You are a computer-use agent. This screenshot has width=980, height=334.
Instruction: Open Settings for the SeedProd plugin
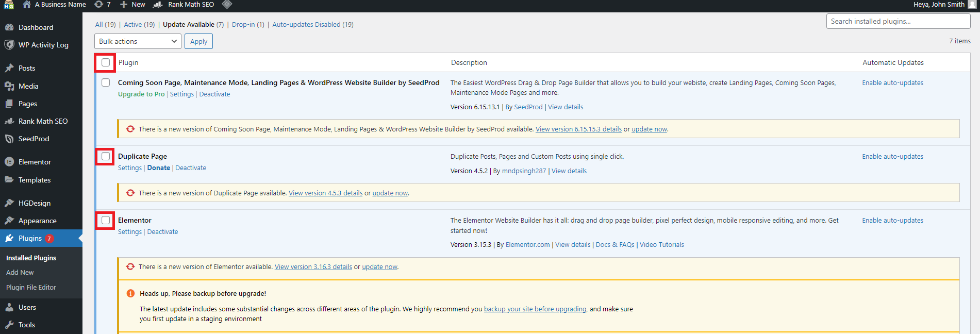(182, 94)
